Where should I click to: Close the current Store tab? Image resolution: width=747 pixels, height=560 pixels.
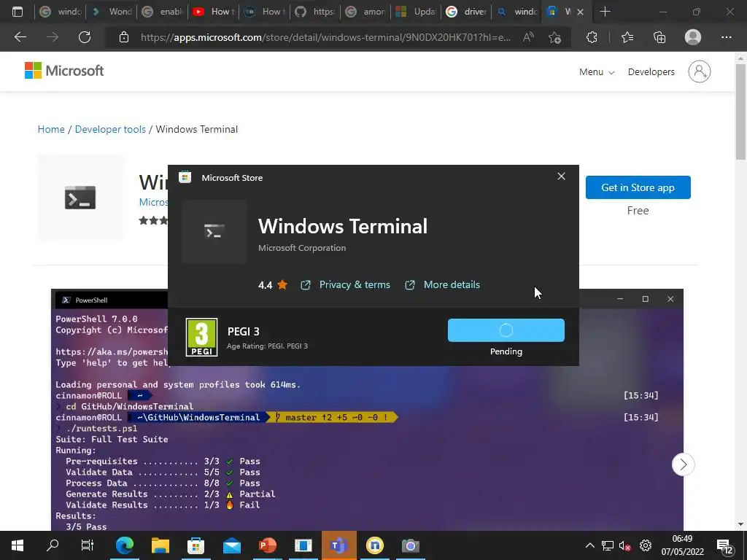[580, 12]
